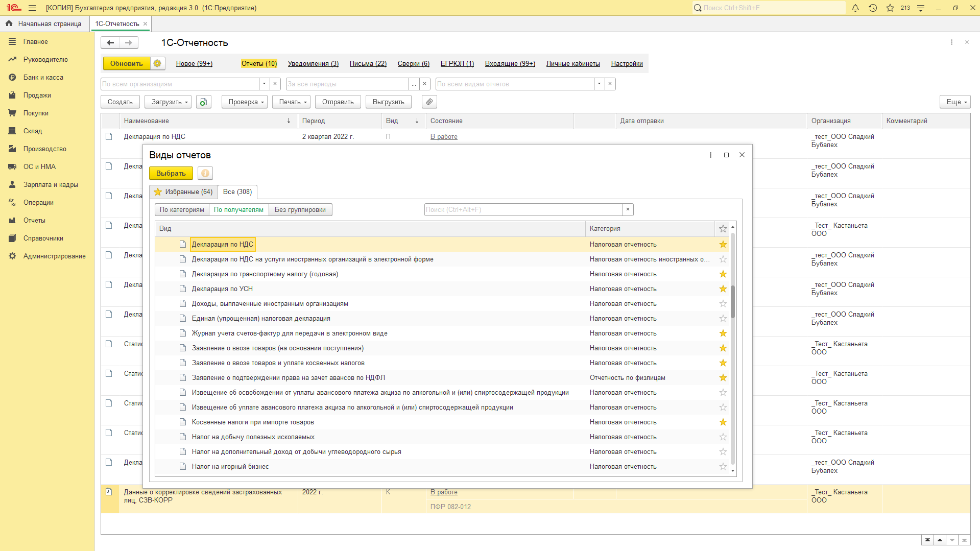This screenshot has height=551, width=980.
Task: Click В работе link for СЗВ-КОРР row
Action: click(x=444, y=492)
